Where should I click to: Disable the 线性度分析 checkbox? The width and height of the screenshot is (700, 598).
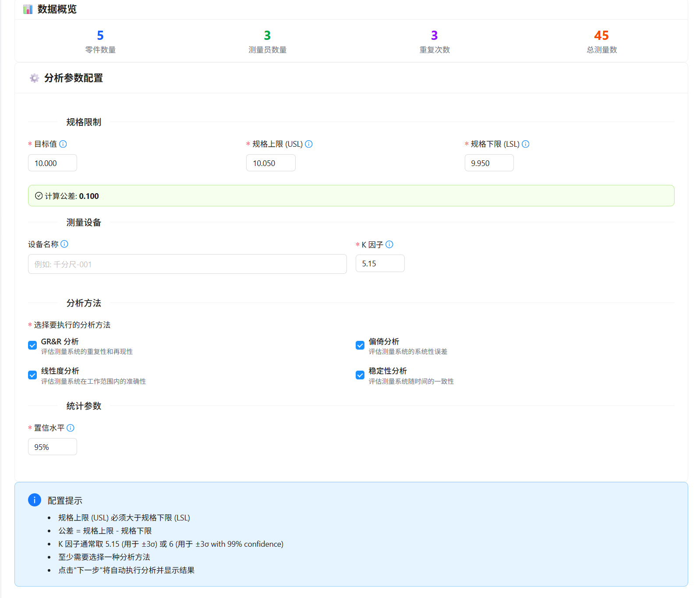(32, 375)
